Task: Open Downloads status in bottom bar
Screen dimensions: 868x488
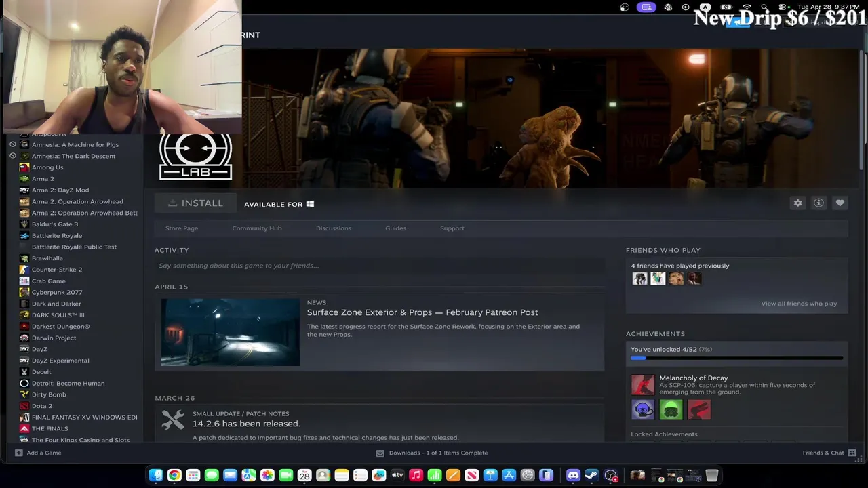Action: [x=438, y=453]
